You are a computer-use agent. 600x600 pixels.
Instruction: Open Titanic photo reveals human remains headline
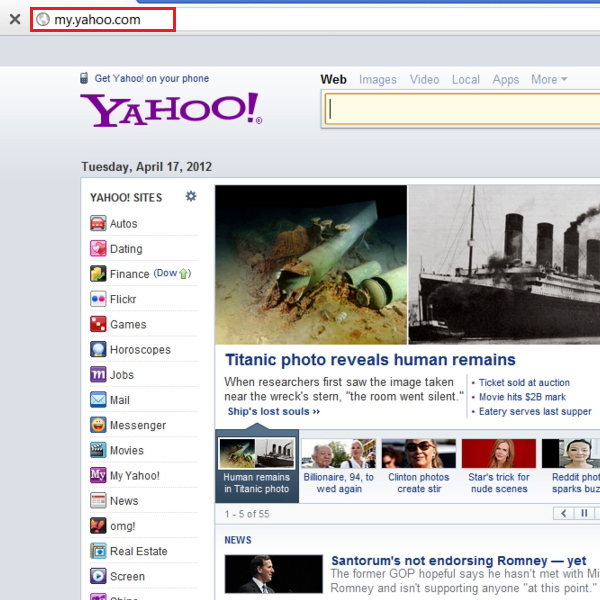(370, 360)
